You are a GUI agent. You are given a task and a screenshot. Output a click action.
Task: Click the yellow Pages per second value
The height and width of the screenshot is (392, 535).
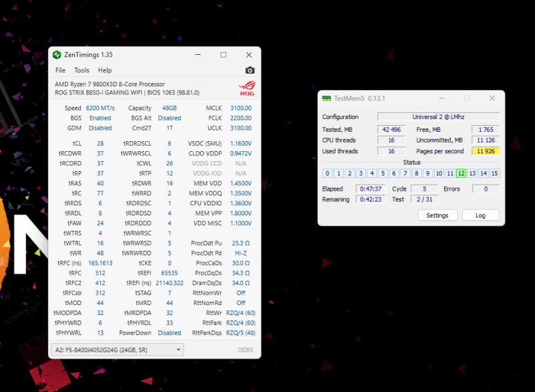486,151
